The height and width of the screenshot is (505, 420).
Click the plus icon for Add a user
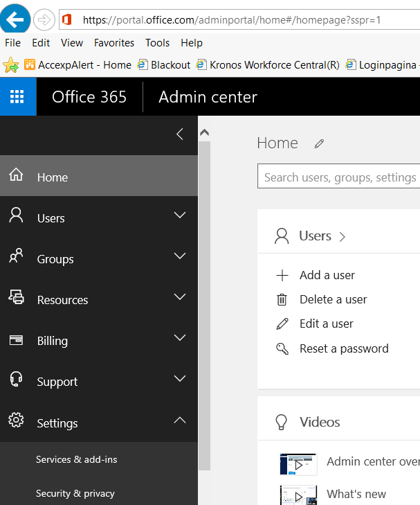coord(282,276)
